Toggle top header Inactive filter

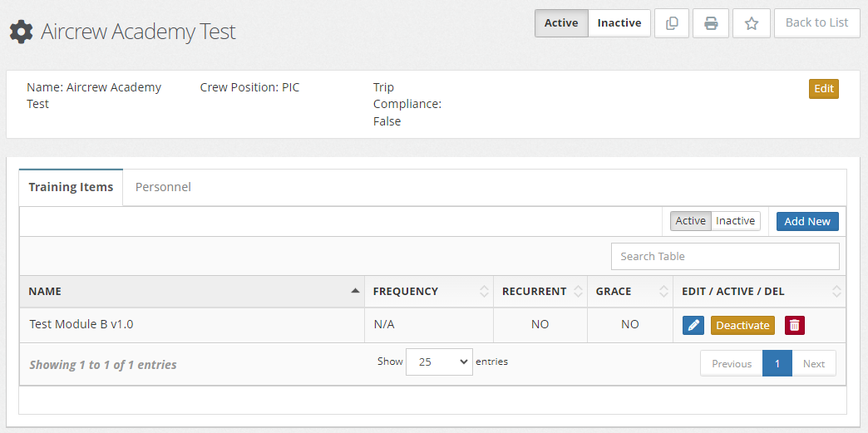(x=619, y=23)
